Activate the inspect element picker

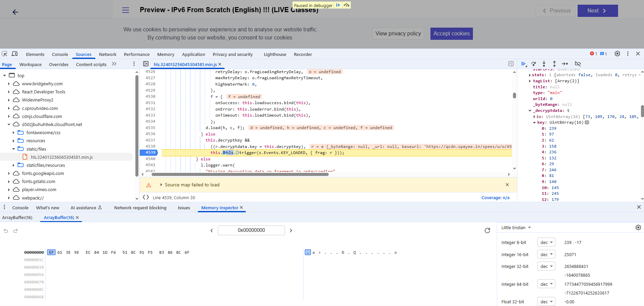(x=4, y=54)
